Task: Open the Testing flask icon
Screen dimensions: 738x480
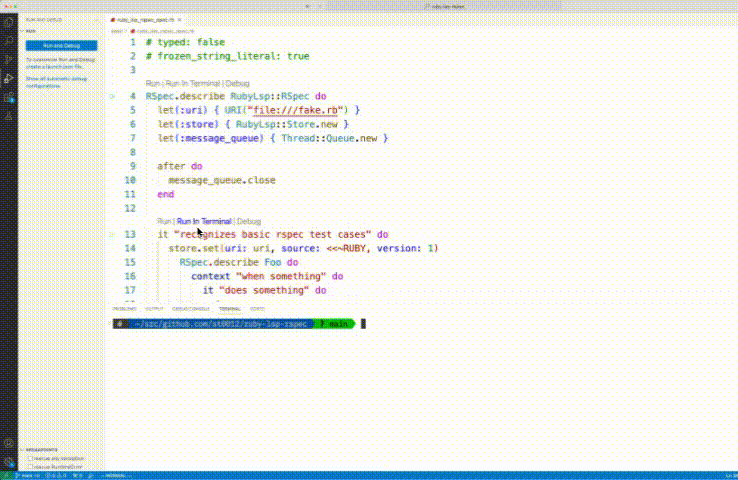Action: coord(10,117)
